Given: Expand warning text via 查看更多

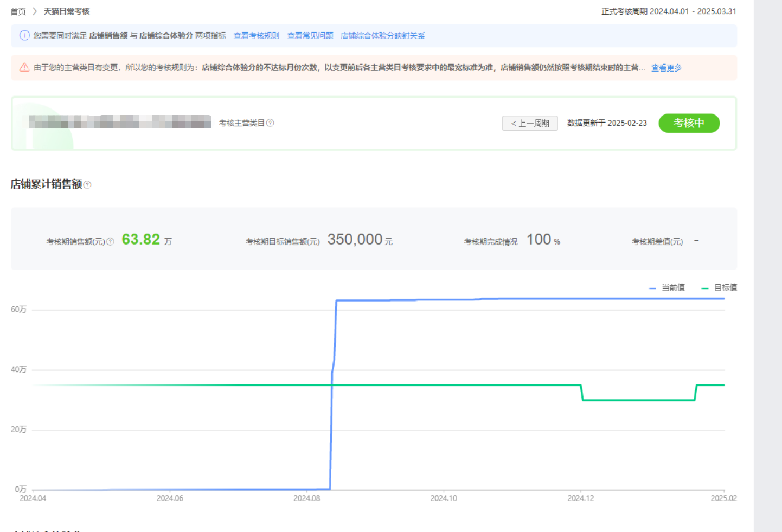Looking at the screenshot, I should point(666,68).
